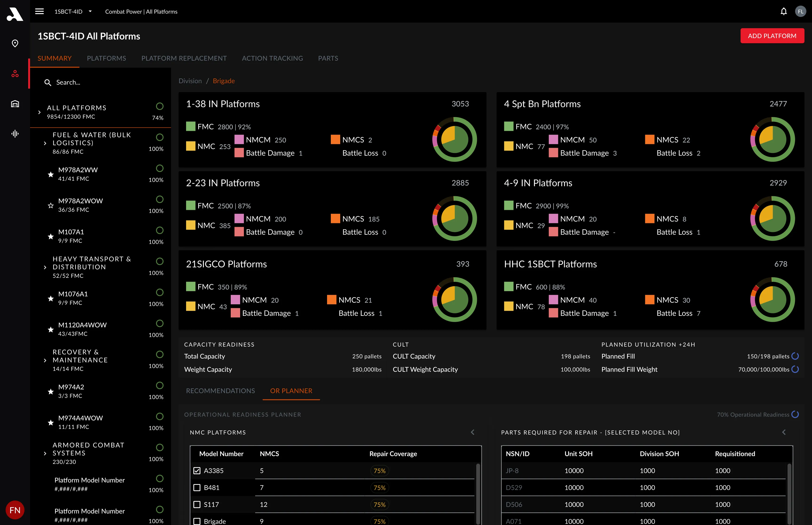Viewport: 812px width, 525px height.
Task: Go to Division breadcrumb
Action: 190,81
